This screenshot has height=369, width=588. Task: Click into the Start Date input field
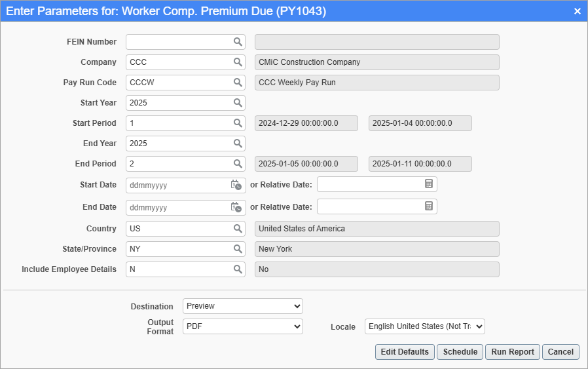[x=177, y=185]
